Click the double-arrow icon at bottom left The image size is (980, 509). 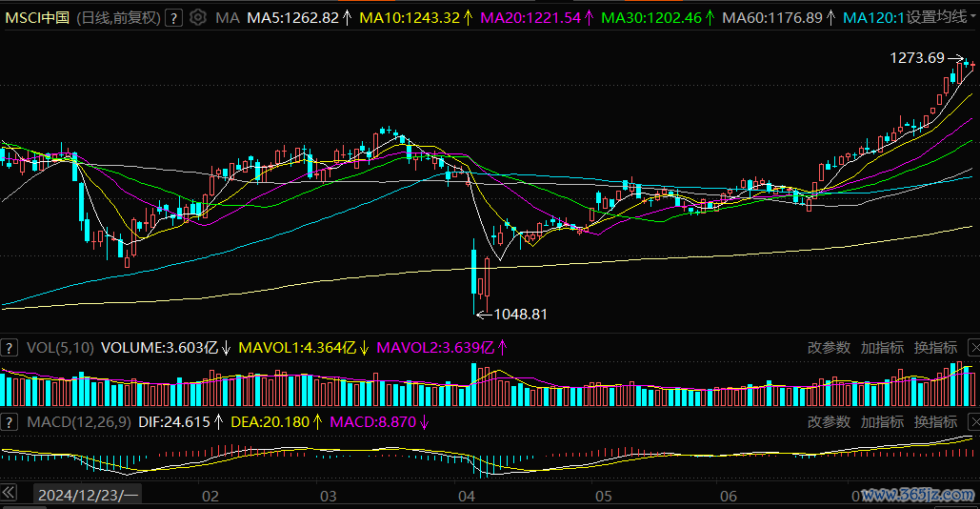tap(9, 494)
